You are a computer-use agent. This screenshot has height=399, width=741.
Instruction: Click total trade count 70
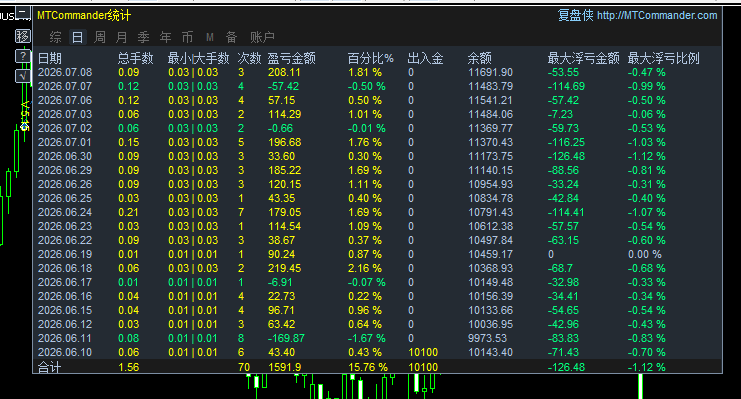coord(244,367)
